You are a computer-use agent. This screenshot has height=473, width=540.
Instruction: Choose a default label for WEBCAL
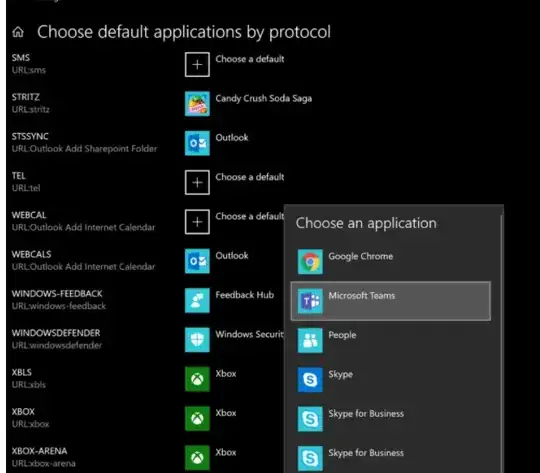pyautogui.click(x=250, y=216)
